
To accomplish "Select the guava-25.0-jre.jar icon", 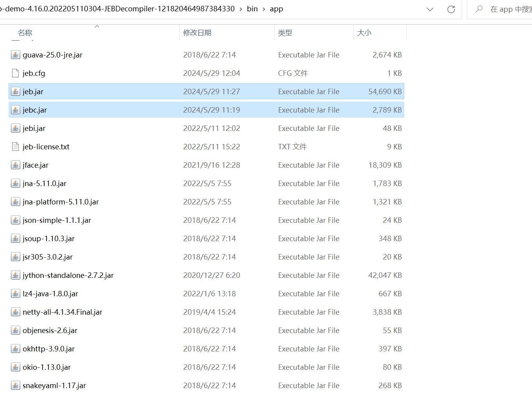I will click(x=15, y=55).
